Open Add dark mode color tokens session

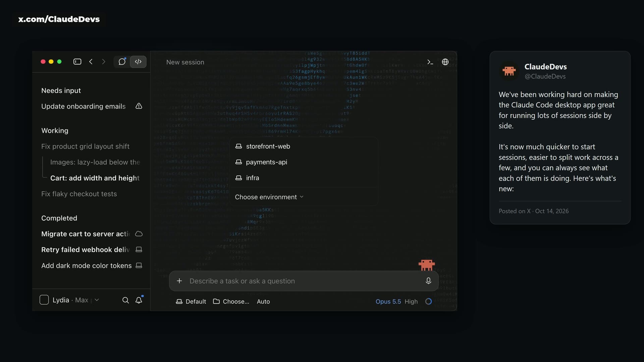pyautogui.click(x=87, y=265)
